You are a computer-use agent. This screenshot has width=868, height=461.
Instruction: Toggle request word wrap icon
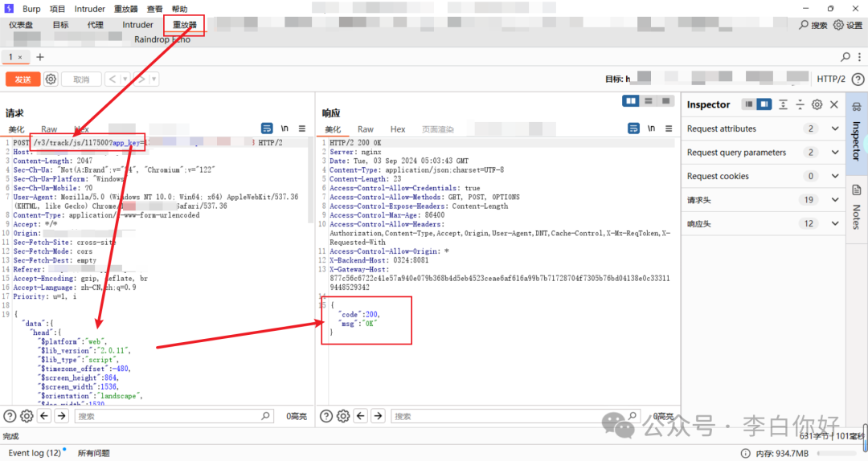pos(267,129)
